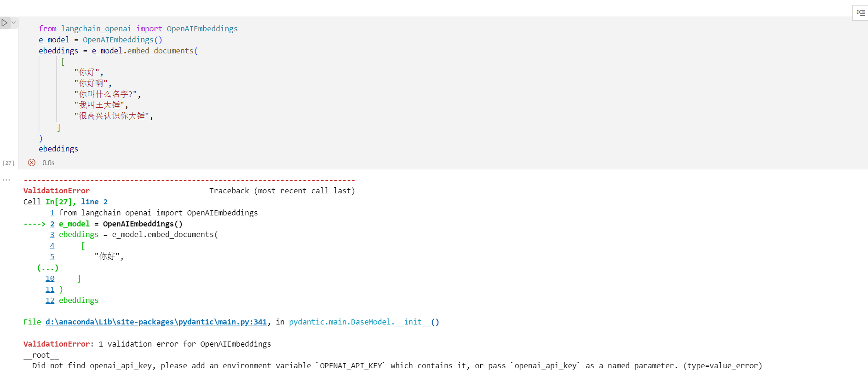Go to traceback line number 11
This screenshot has height=388, width=868.
[x=50, y=289]
